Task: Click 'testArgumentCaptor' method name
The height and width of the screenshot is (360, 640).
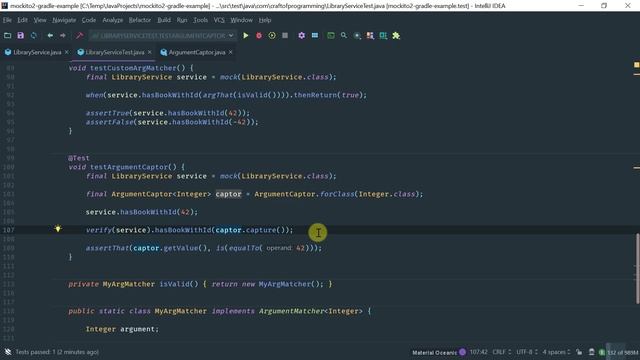Action: [129, 167]
